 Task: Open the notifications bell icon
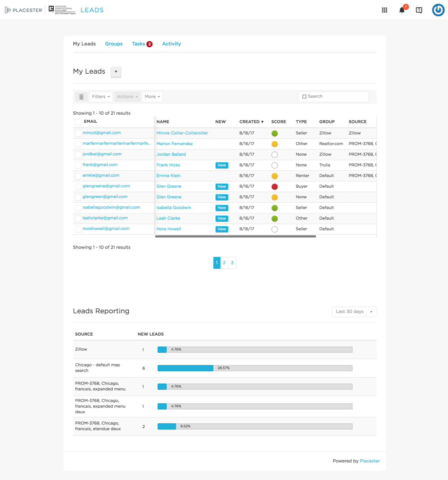[x=402, y=10]
